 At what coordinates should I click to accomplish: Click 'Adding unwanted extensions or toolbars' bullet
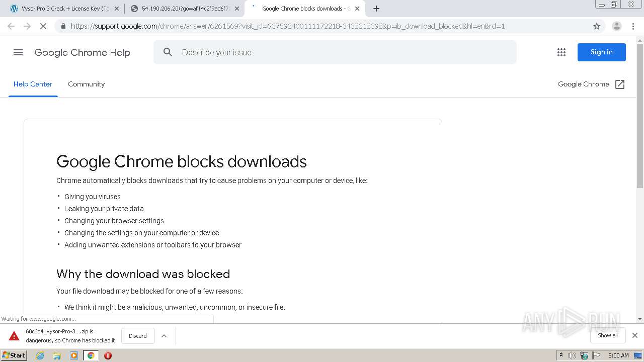(x=153, y=245)
